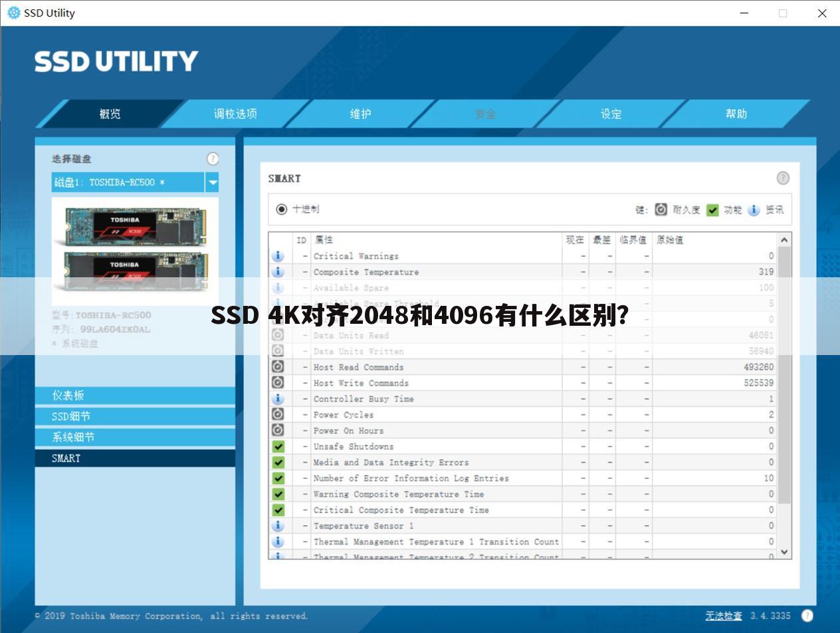Click the check beside Critical Composite Temperature Time

[x=277, y=510]
